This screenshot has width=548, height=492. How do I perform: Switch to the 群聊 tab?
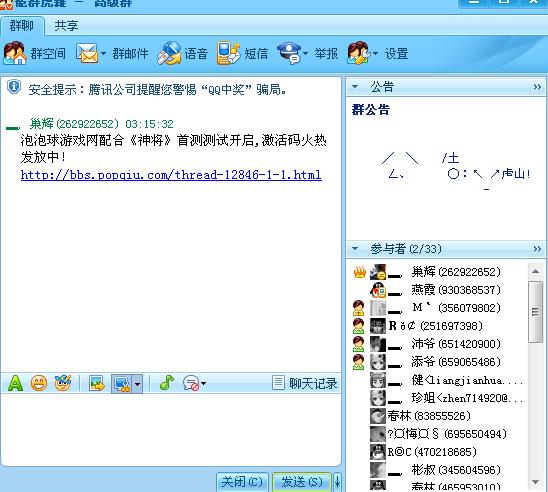coord(22,26)
